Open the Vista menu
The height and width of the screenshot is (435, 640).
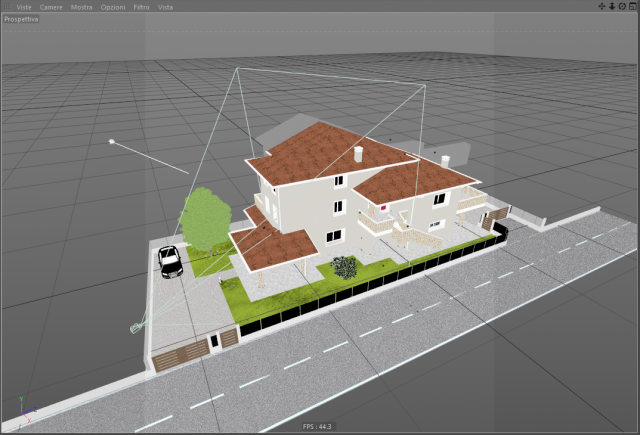pos(165,7)
